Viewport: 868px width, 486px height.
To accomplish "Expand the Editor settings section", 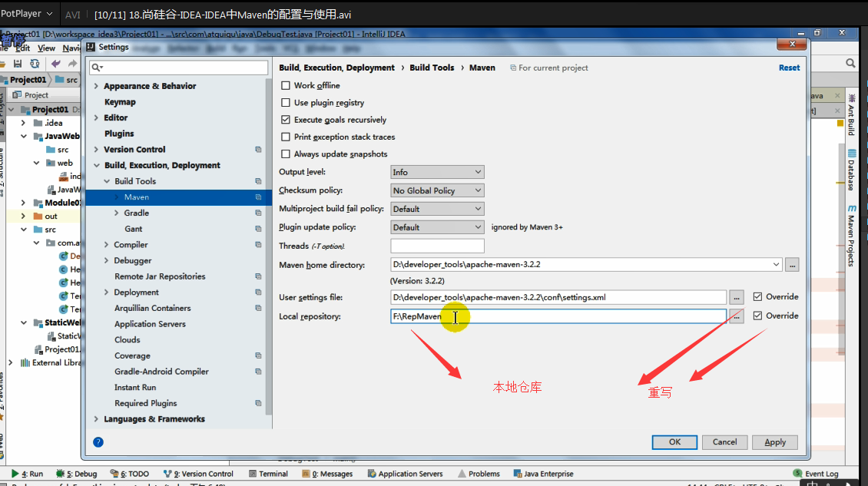I will coord(96,117).
